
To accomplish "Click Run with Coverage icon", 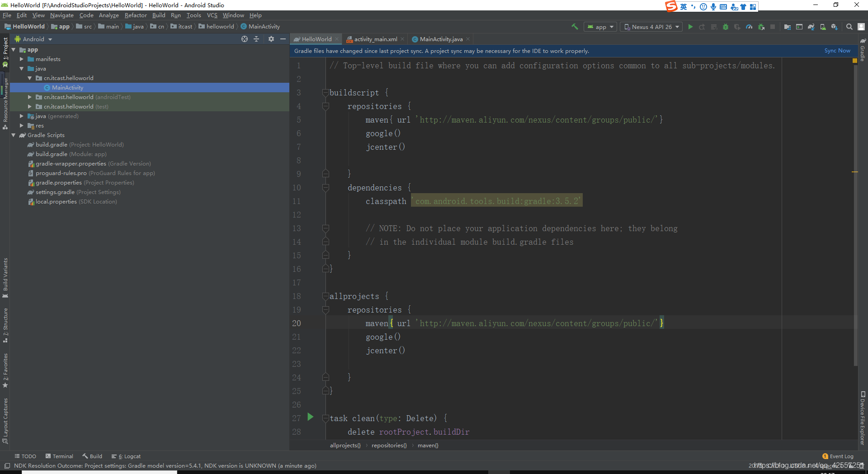I will [x=737, y=27].
